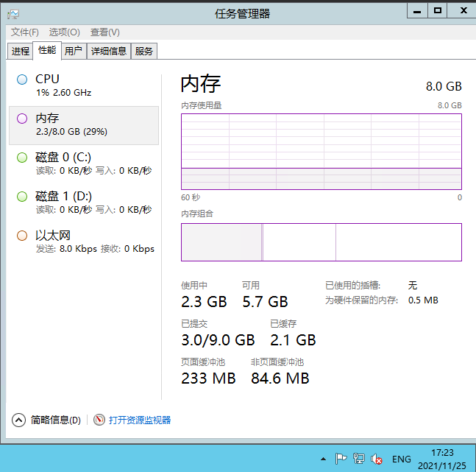Switch to the 详细信息 tab
Viewport: 476px width, 472px height.
pyautogui.click(x=109, y=51)
